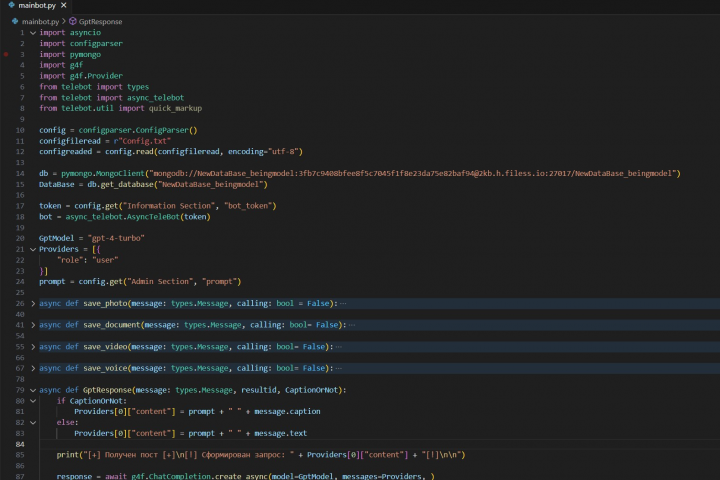Screen dimensions: 720x480
Task: Click the mongodb connection string on line 14
Action: pyautogui.click(x=412, y=174)
